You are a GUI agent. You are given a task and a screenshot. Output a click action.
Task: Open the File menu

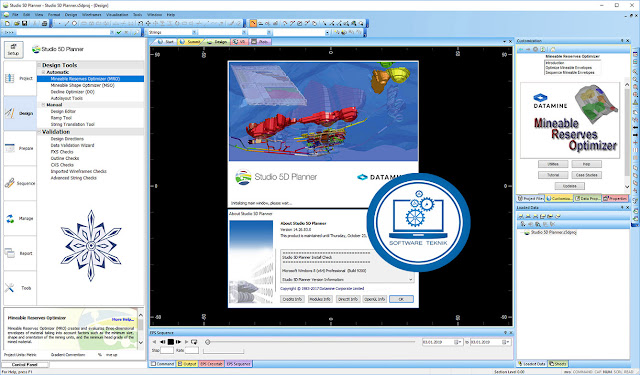point(15,15)
